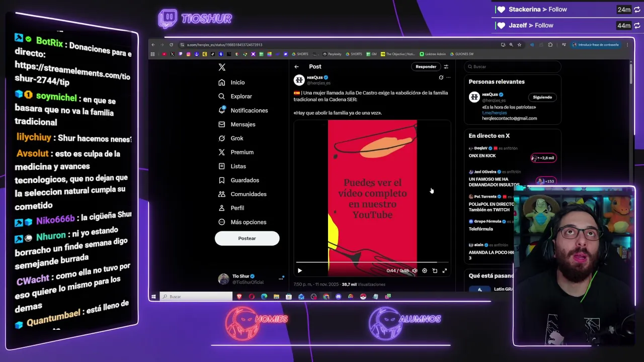Click Introducir frase de contraseña profile button
This screenshot has height=362, width=644.
[596, 45]
